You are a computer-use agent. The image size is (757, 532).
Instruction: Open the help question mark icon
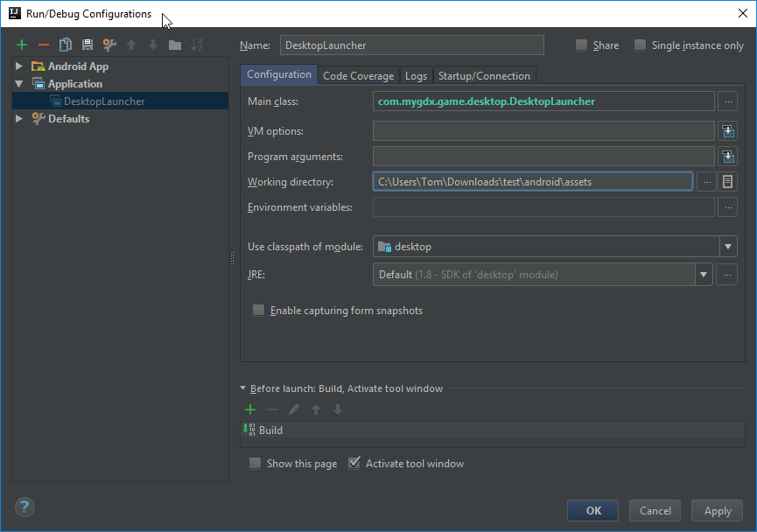(x=25, y=507)
